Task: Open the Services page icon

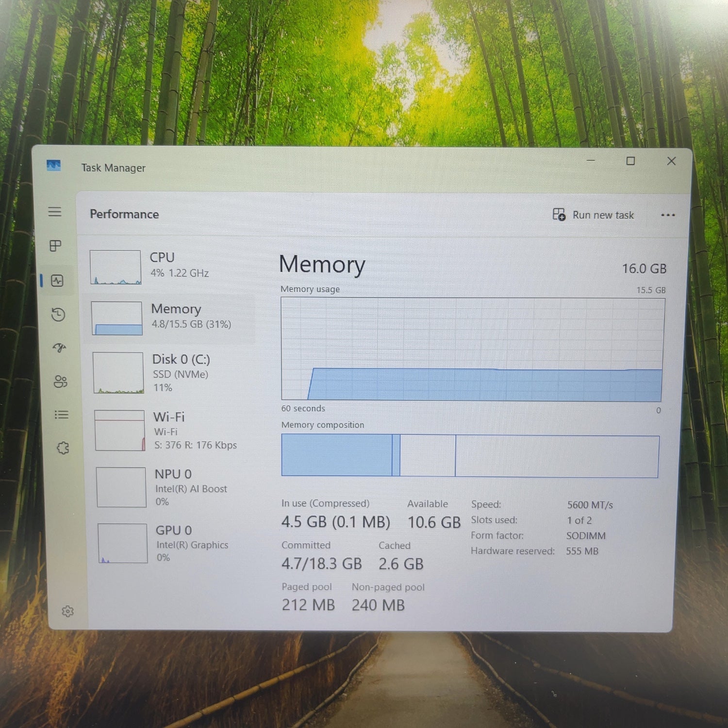Action: point(63,448)
